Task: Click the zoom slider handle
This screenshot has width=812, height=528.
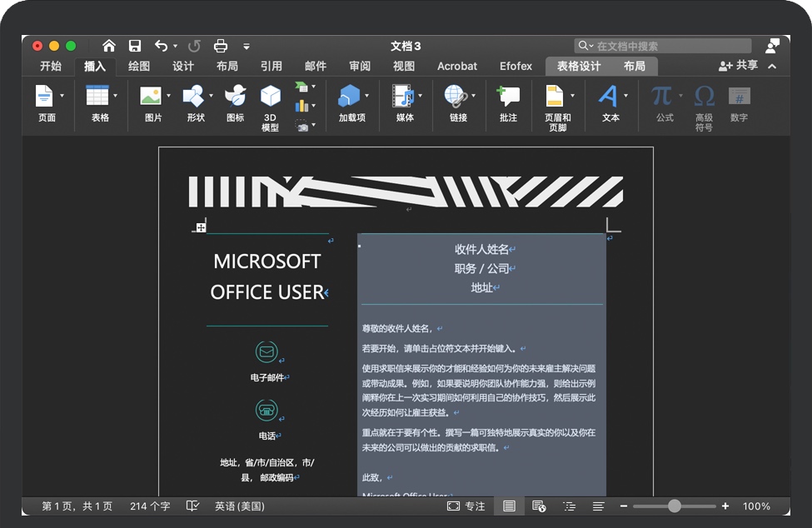Action: 675,506
